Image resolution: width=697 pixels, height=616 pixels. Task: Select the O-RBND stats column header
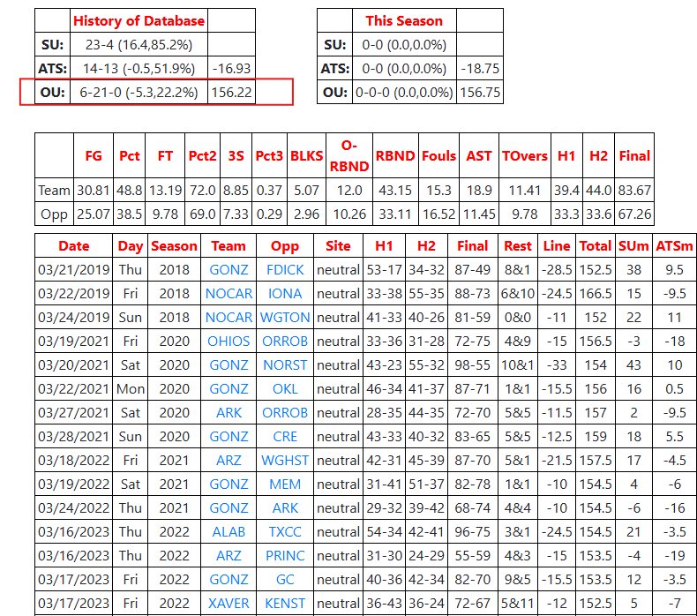349,155
